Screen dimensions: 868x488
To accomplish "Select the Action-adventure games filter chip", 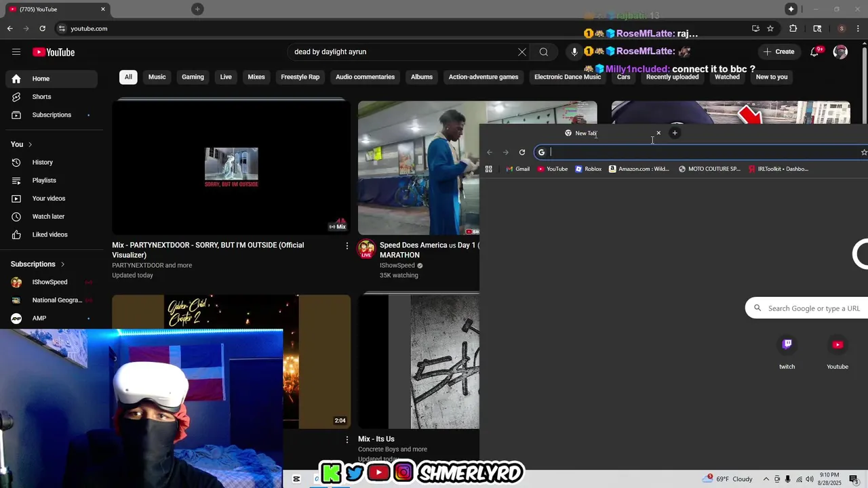I will [484, 77].
